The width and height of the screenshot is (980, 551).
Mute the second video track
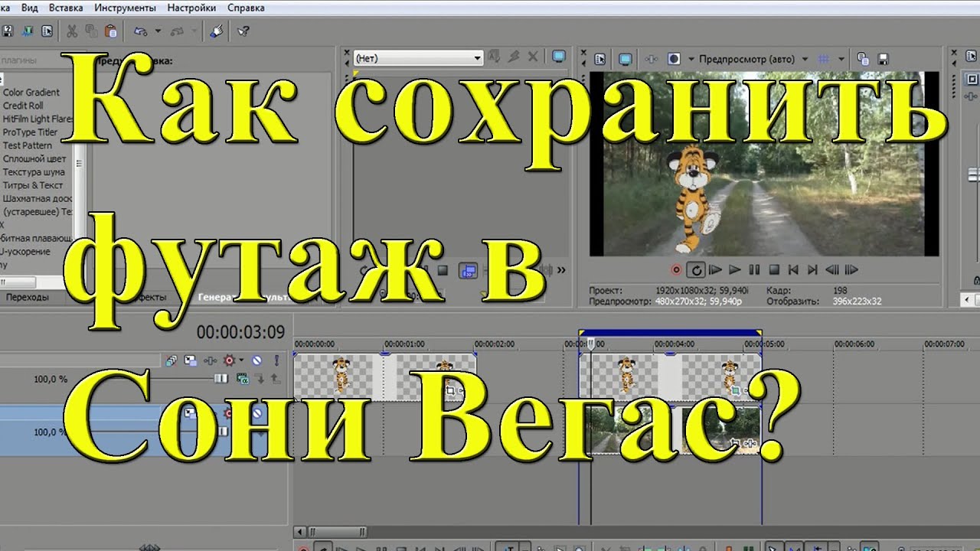(257, 413)
